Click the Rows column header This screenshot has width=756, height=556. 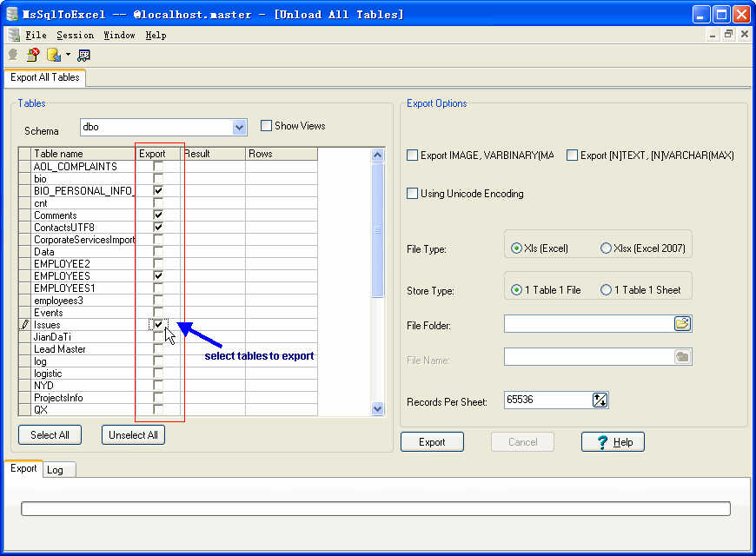click(281, 154)
